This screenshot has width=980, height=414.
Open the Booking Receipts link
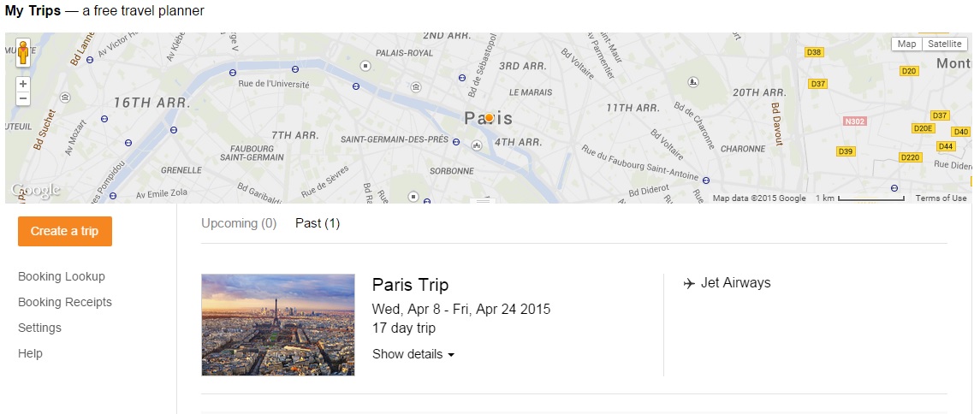(x=65, y=302)
